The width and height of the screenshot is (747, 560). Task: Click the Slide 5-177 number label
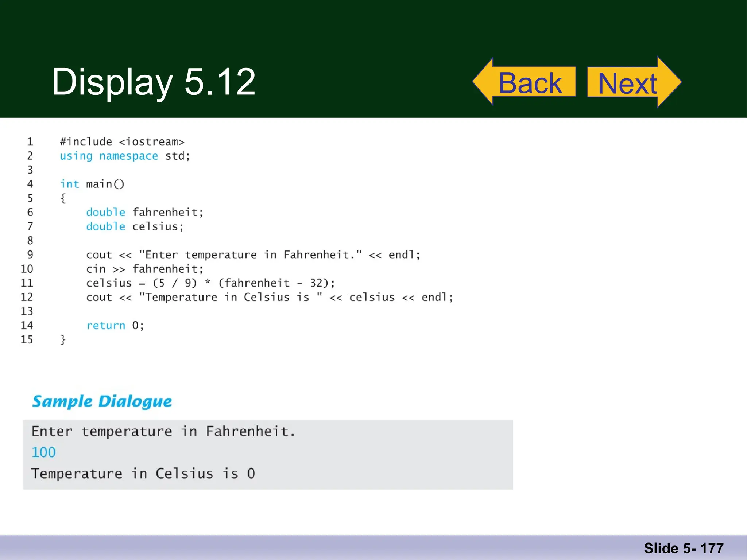pos(683,548)
